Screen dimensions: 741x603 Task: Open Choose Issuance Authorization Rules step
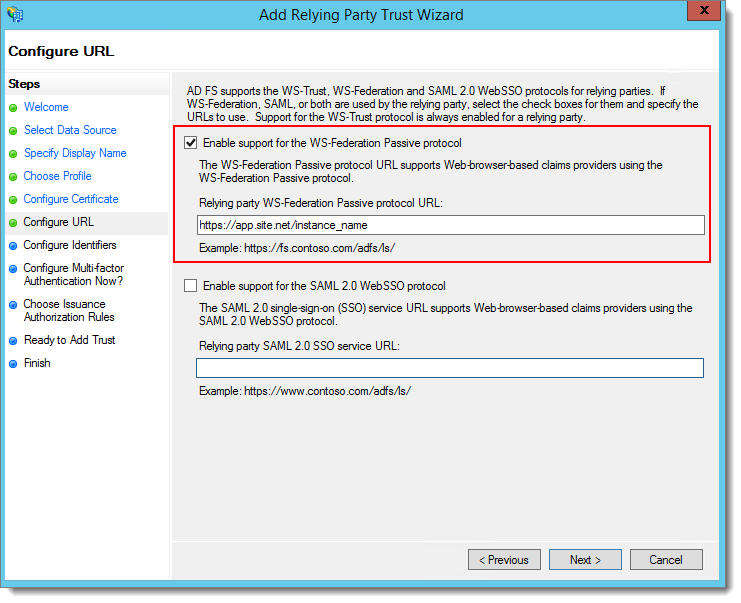67,311
